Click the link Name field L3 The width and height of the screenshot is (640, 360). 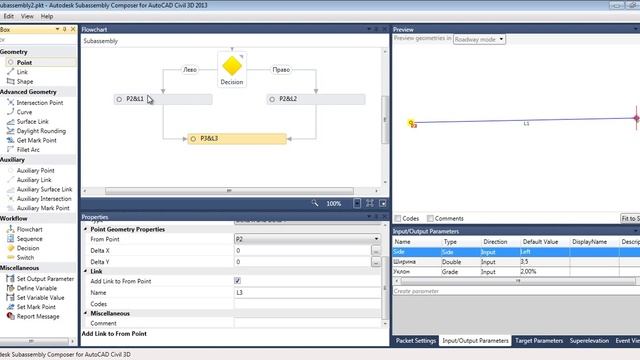tap(307, 292)
